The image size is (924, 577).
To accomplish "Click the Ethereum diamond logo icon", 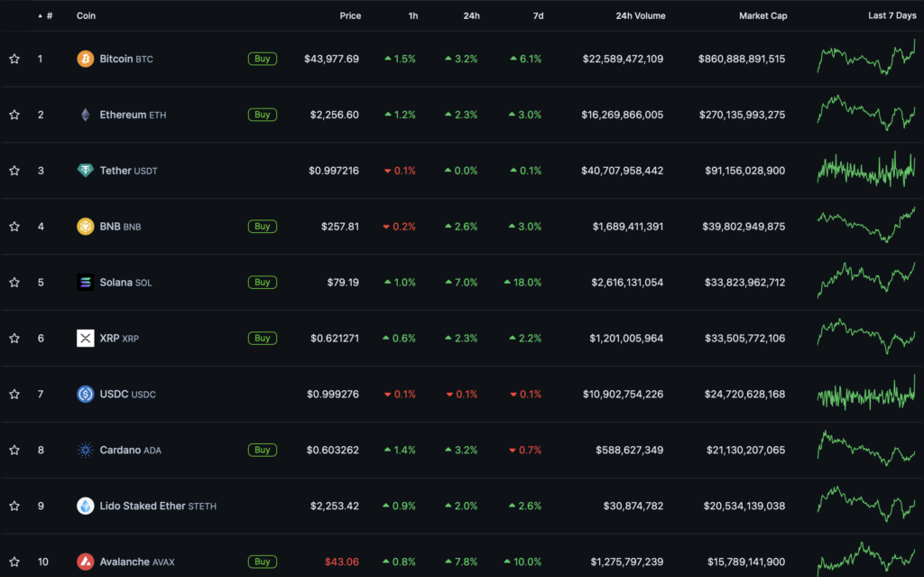I will (x=86, y=115).
